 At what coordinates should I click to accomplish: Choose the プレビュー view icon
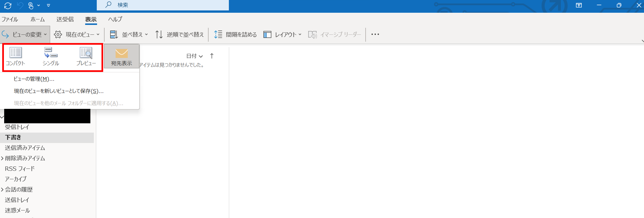click(x=86, y=57)
